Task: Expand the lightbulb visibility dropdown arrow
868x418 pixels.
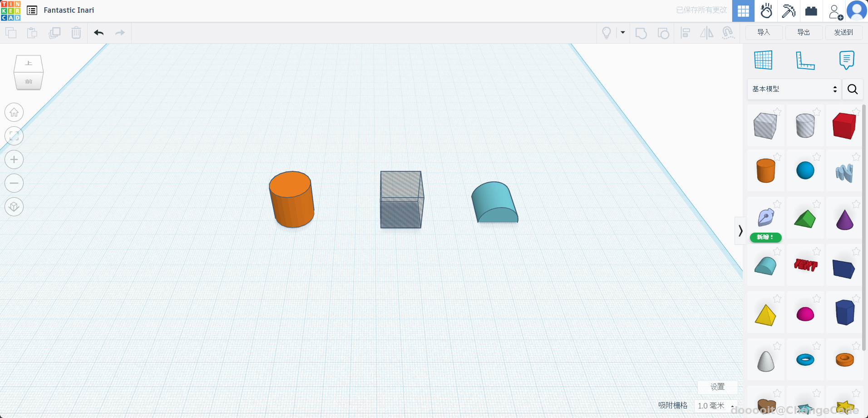Action: click(623, 32)
